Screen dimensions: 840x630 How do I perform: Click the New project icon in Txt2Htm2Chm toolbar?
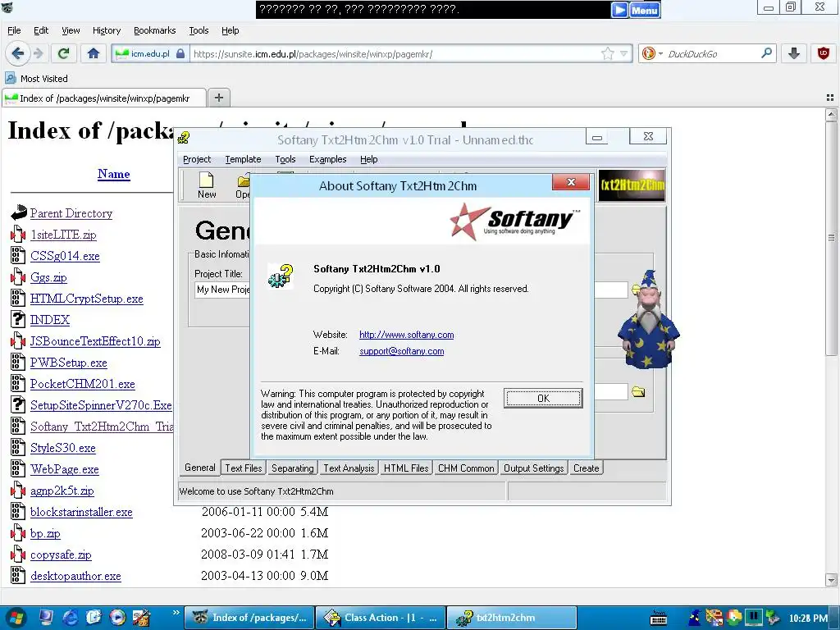pos(207,185)
